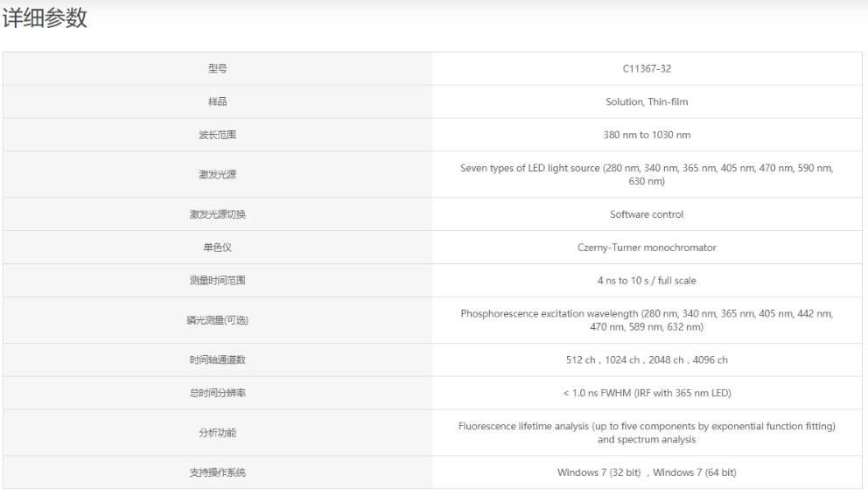868x496 pixels.
Task: Click the 激发光源切换 label
Action: 218,215
